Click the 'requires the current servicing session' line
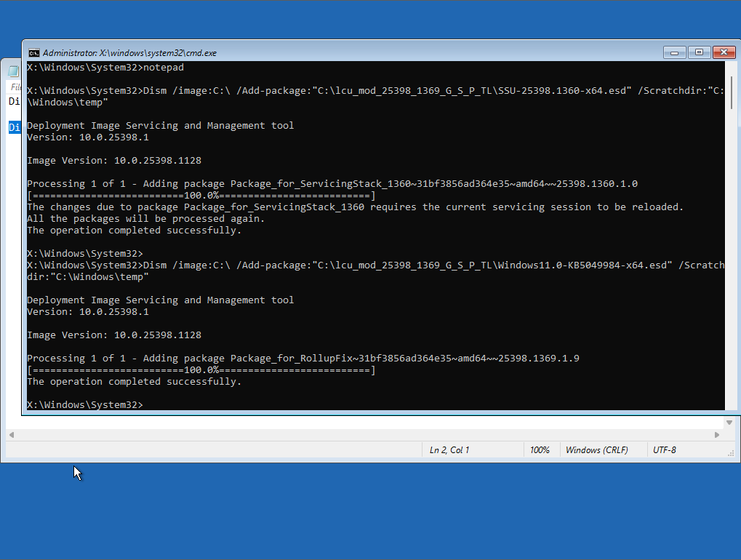 click(x=355, y=207)
